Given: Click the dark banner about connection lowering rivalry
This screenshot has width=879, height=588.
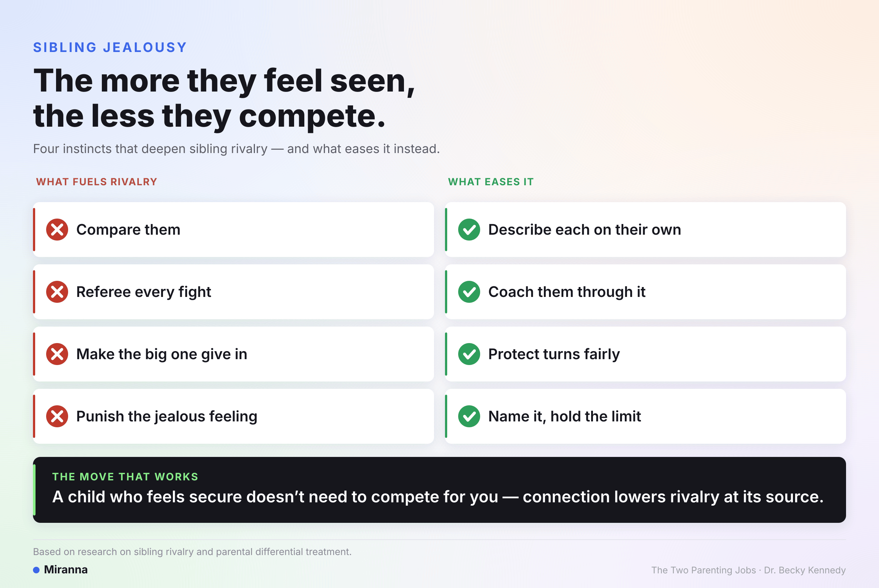Looking at the screenshot, I should pos(439,490).
